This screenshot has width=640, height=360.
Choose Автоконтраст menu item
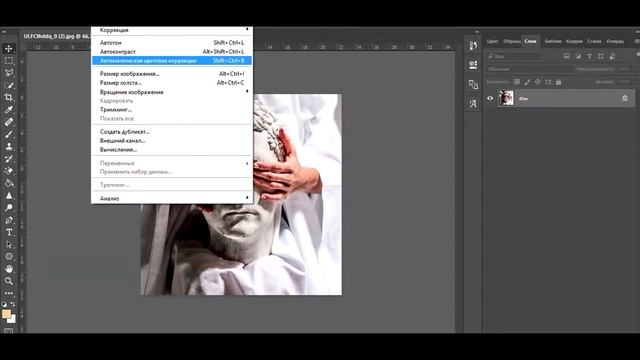(172, 52)
